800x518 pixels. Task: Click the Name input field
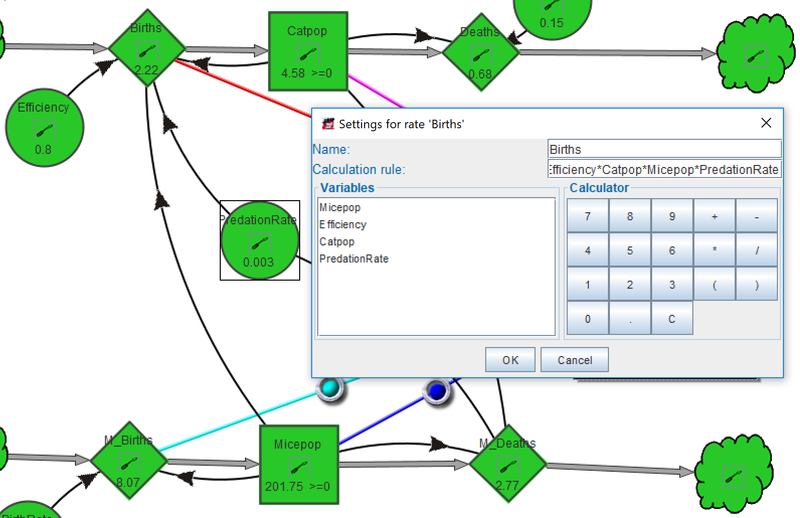coord(664,149)
